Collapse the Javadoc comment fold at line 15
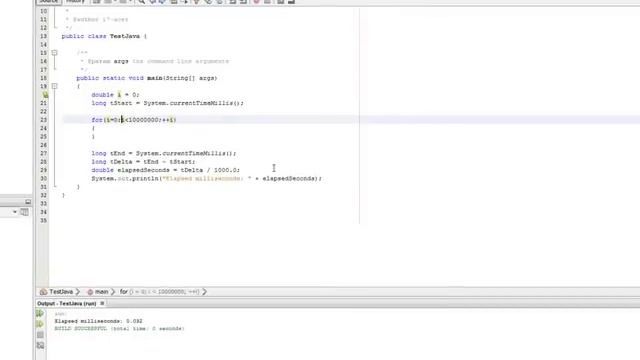The width and height of the screenshot is (640, 360). click(x=54, y=53)
